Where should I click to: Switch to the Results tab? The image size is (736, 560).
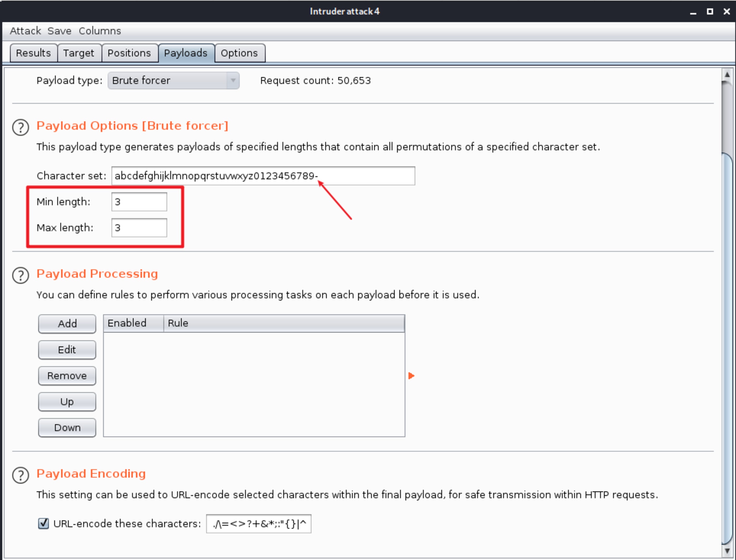point(33,53)
